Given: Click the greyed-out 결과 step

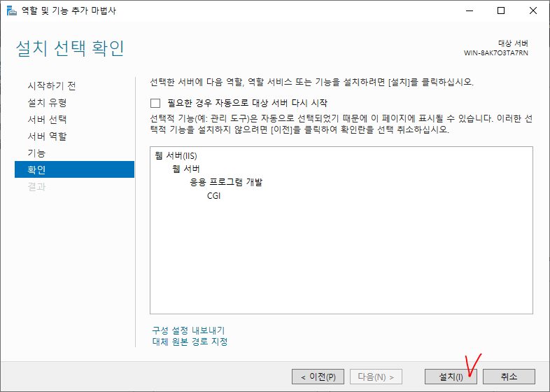Looking at the screenshot, I should pyautogui.click(x=36, y=186).
